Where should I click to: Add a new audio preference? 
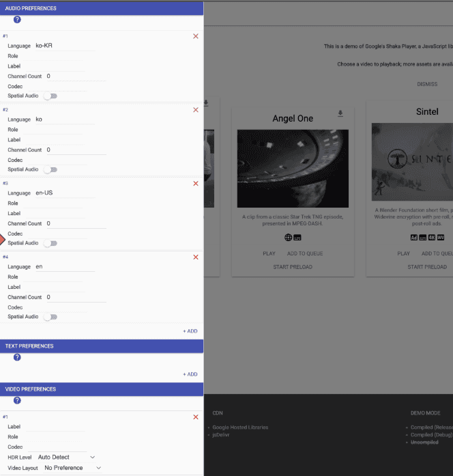click(x=190, y=331)
